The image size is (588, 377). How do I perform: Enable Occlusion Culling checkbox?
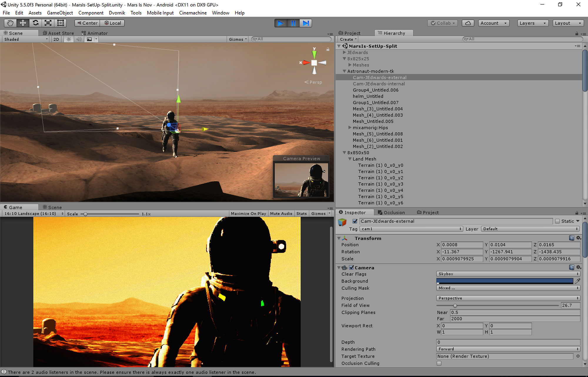(439, 363)
